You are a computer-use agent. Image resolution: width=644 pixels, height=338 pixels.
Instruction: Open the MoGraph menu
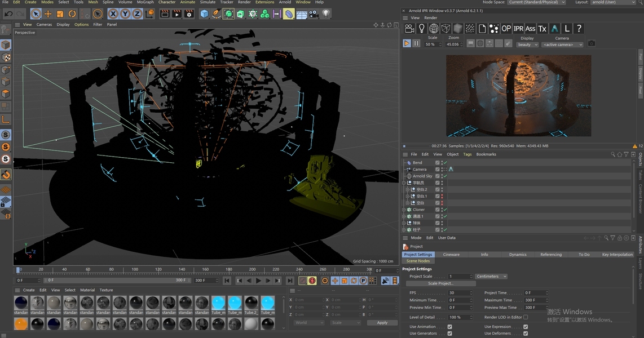(145, 2)
